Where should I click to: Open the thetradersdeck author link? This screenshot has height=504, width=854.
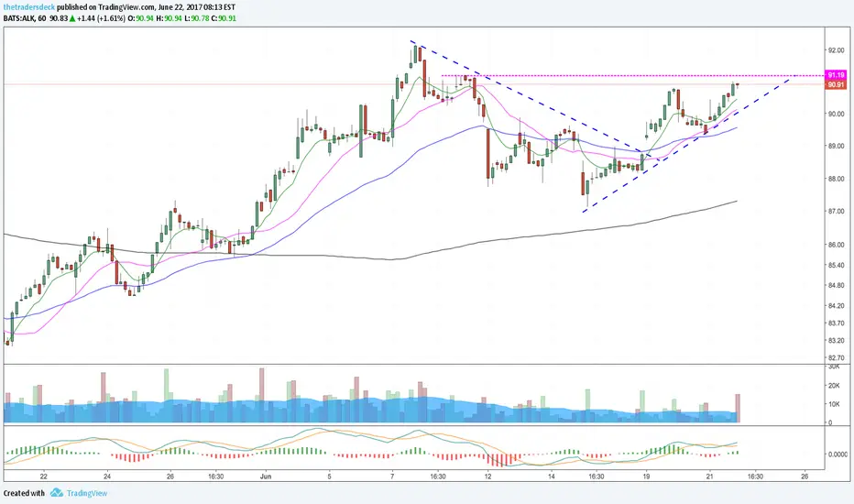(x=28, y=7)
